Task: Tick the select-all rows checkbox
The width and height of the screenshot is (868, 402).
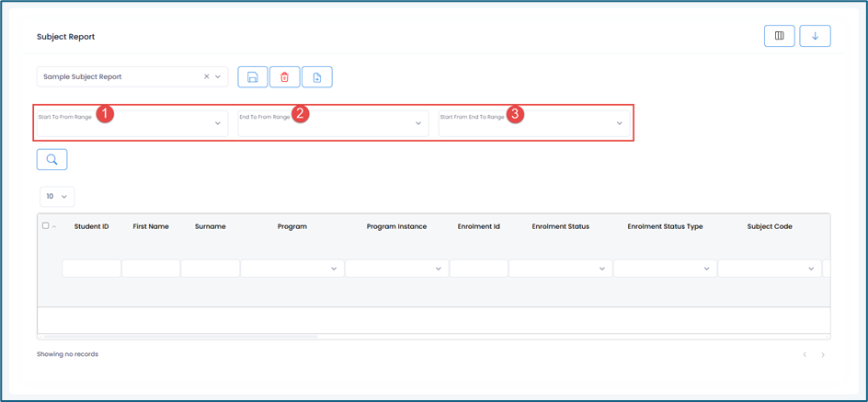Action: [46, 226]
